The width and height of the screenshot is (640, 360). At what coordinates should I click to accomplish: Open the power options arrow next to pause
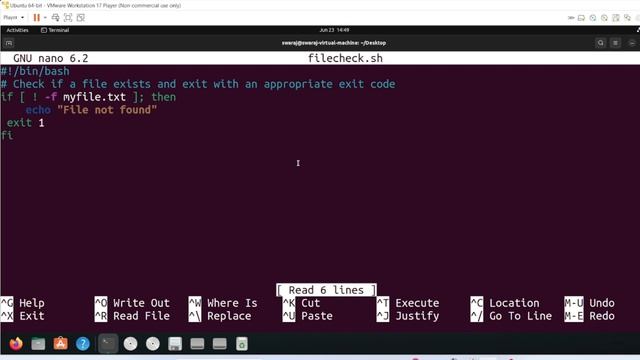[x=45, y=18]
